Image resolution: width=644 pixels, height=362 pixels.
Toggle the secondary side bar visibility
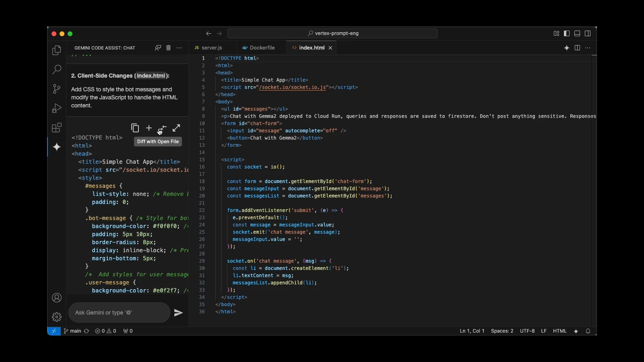(x=588, y=33)
